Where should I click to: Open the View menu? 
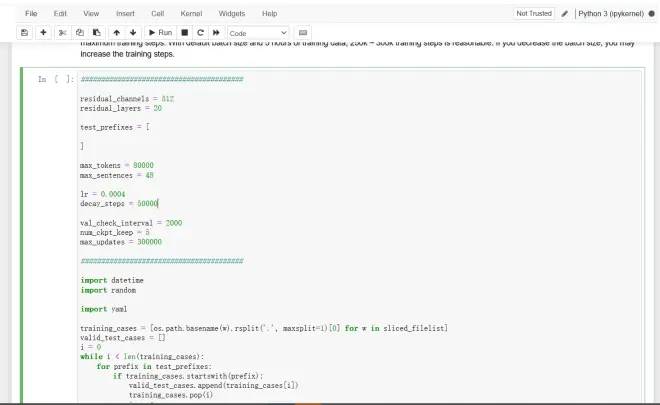91,13
